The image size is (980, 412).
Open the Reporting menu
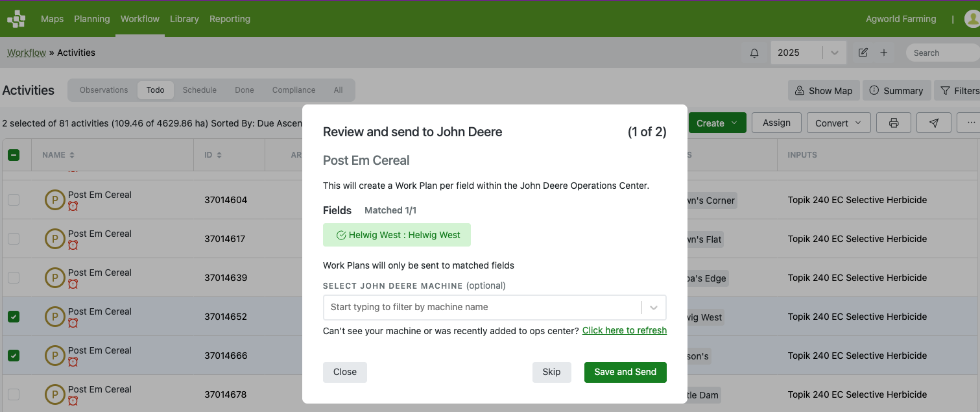[x=230, y=19]
